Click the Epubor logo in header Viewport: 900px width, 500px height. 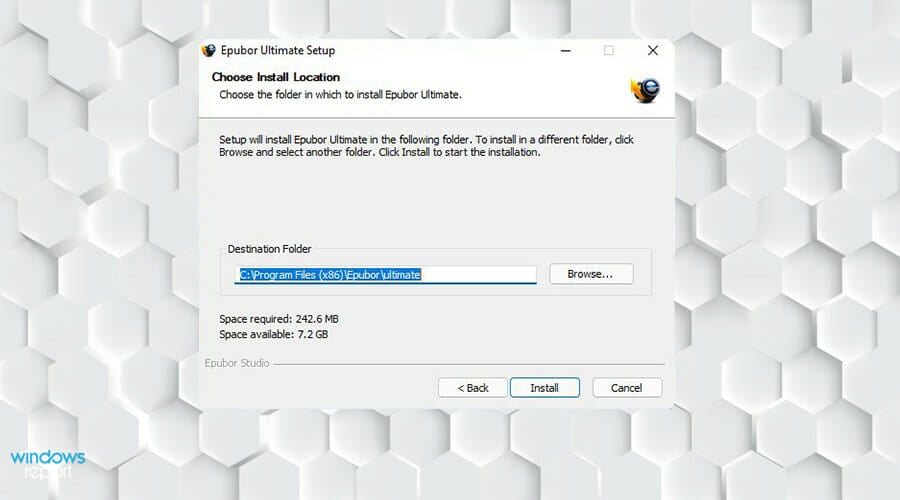pos(646,90)
